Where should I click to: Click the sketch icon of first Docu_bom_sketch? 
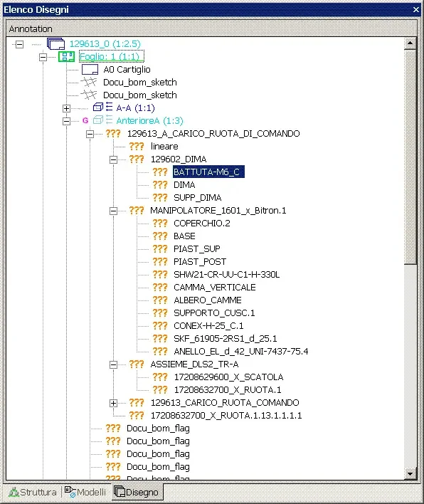click(89, 83)
